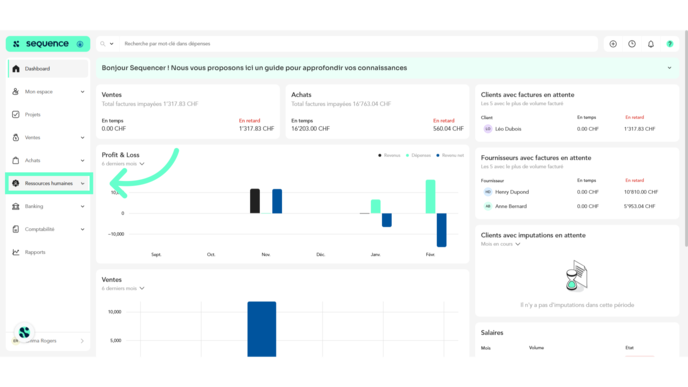This screenshot has height=387, width=688.
Task: Select Comptabilité menu item
Action: (48, 229)
